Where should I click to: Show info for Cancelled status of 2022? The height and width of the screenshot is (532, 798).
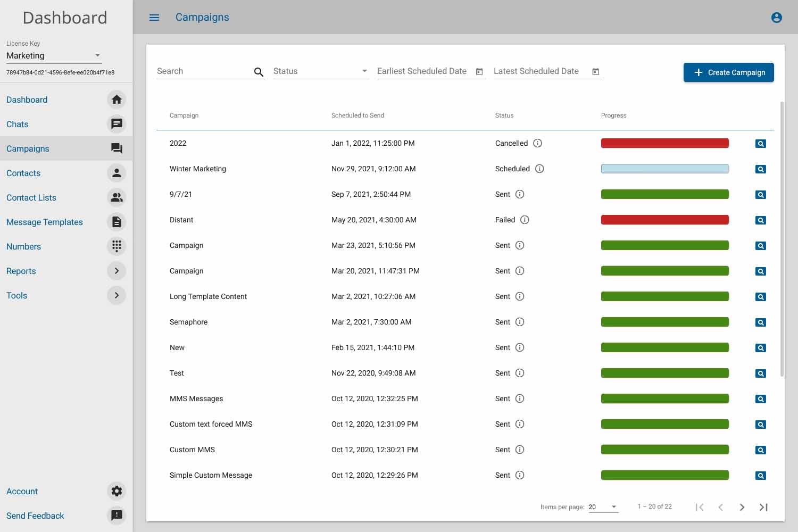point(537,143)
